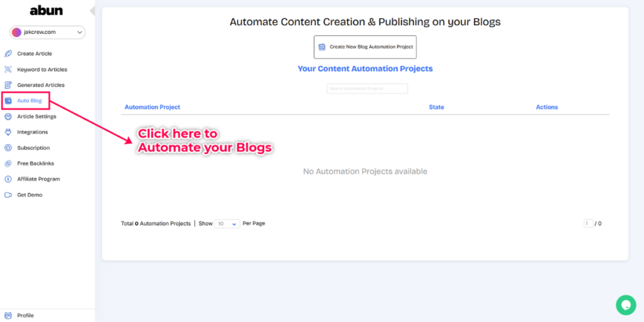
Task: Click Create New Blog Automation Project button
Action: point(365,47)
